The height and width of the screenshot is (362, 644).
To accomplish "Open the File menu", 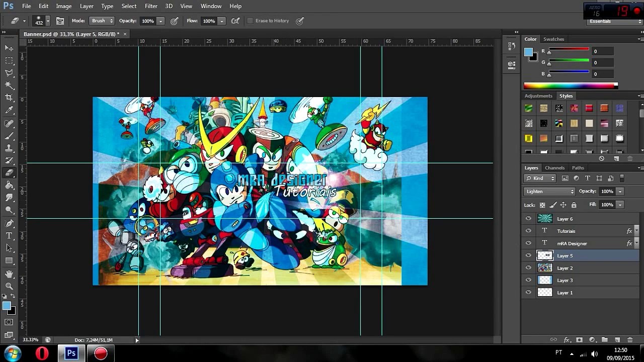I will 27,6.
